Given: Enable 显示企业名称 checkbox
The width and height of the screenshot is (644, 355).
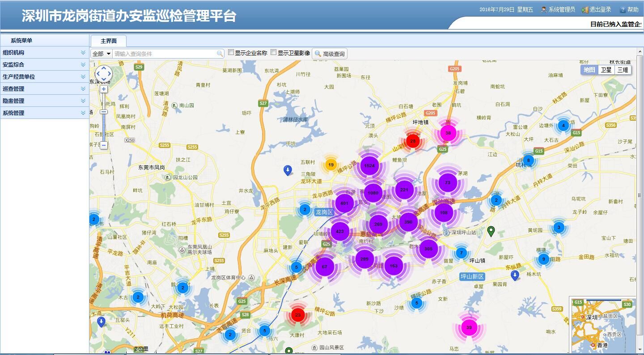Looking at the screenshot, I should pos(231,52).
